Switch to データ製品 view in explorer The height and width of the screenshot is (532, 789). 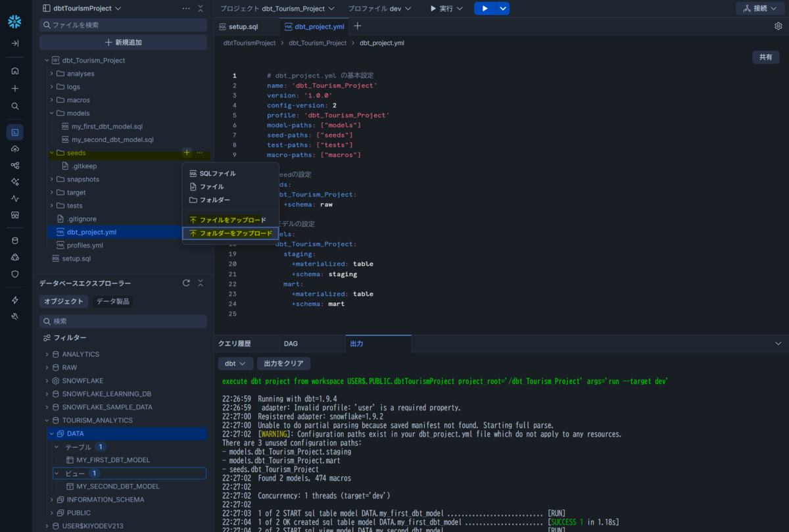113,301
